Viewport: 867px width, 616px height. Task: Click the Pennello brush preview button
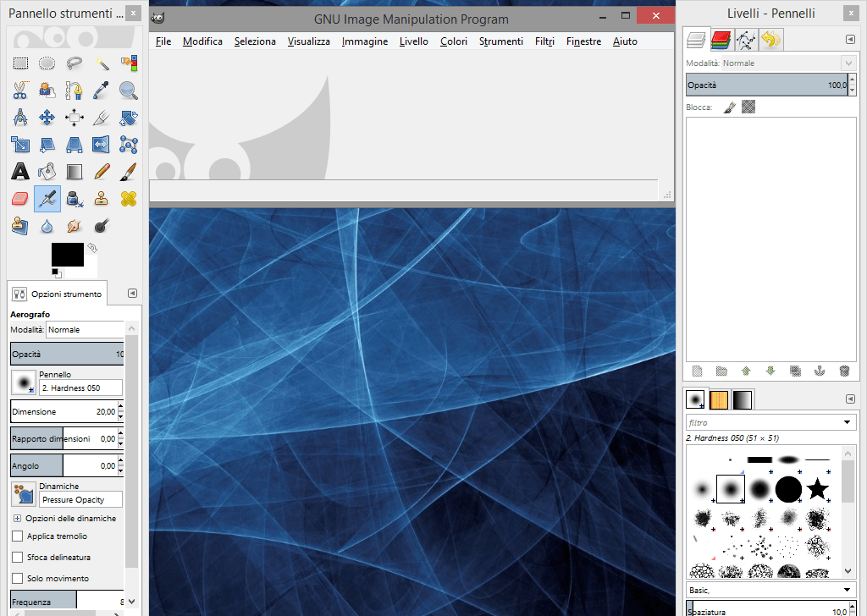point(23,382)
